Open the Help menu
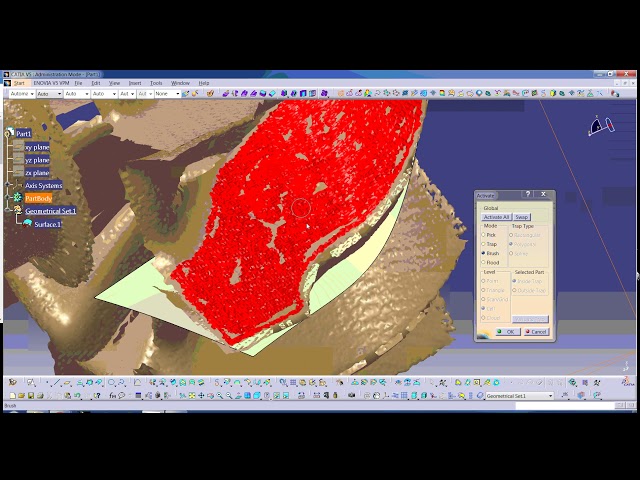The height and width of the screenshot is (480, 640). tap(204, 83)
